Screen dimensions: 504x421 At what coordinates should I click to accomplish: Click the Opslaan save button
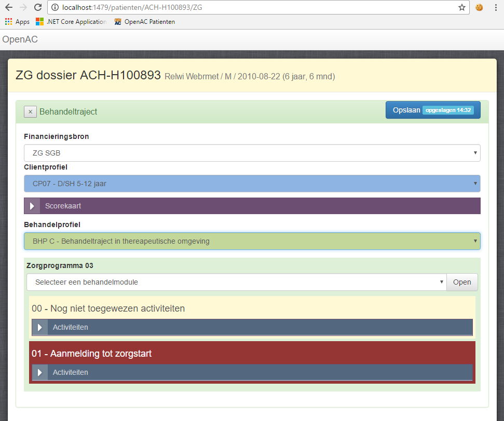pyautogui.click(x=433, y=110)
